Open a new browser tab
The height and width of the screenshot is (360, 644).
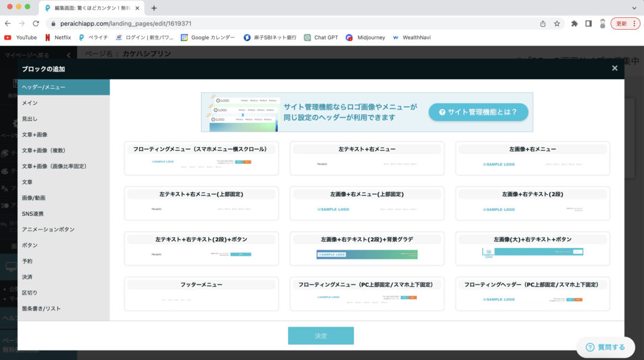[154, 8]
